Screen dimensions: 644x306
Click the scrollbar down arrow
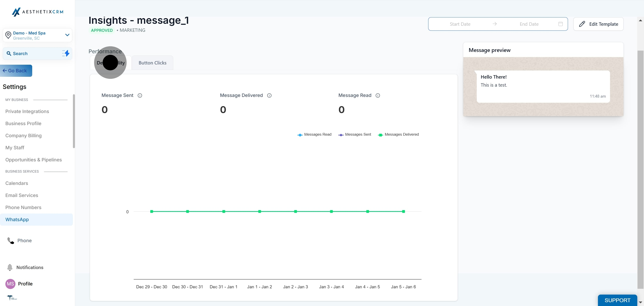(x=640, y=302)
